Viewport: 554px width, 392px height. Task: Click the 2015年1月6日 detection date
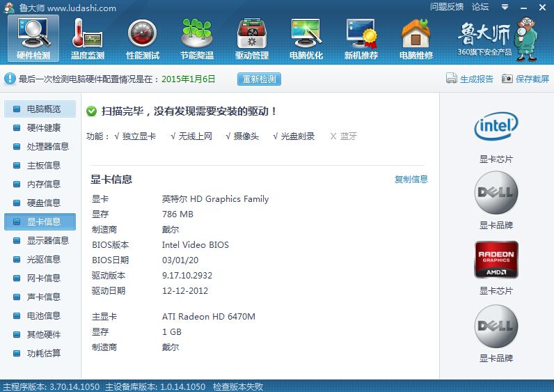click(189, 79)
